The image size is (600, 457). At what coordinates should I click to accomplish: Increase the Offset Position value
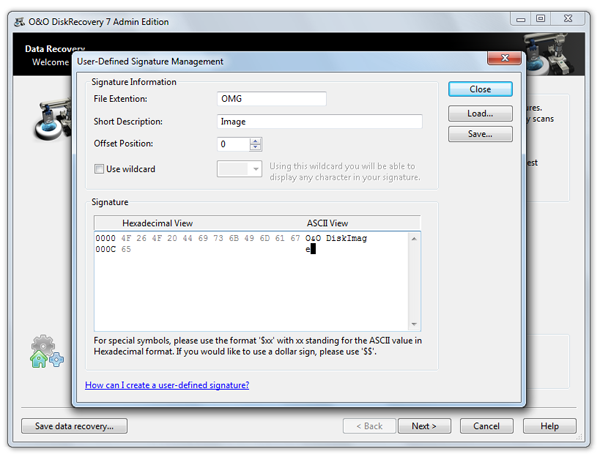pos(256,140)
